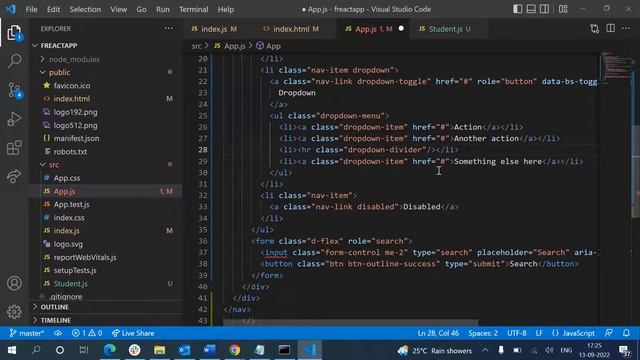
Task: Open reportWebVitals.js file
Action: 85,257
